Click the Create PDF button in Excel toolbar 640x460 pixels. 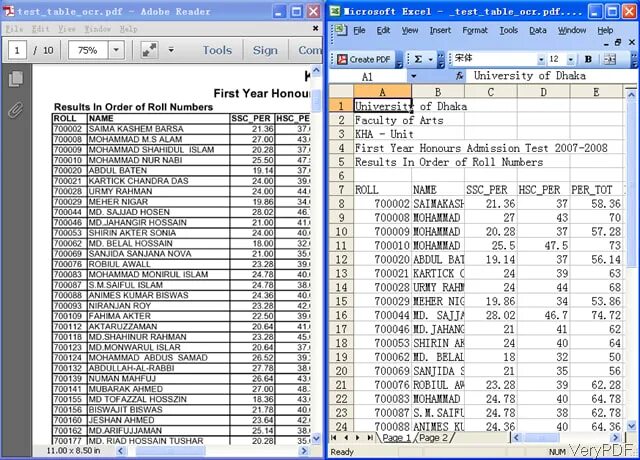coord(364,59)
